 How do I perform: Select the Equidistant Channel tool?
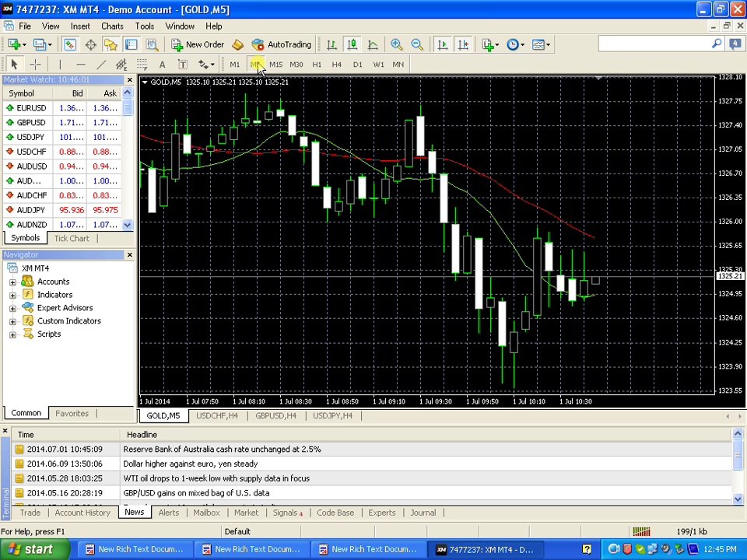pos(121,65)
